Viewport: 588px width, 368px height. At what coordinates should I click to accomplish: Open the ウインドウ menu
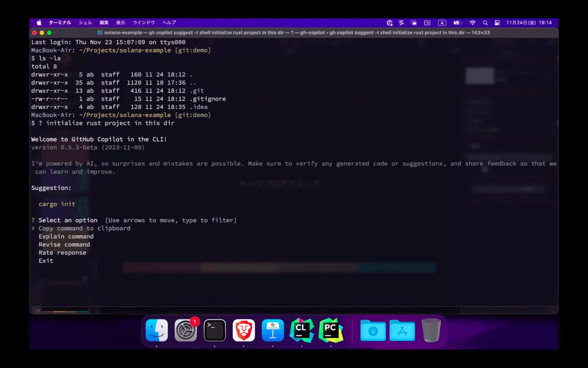tap(144, 23)
